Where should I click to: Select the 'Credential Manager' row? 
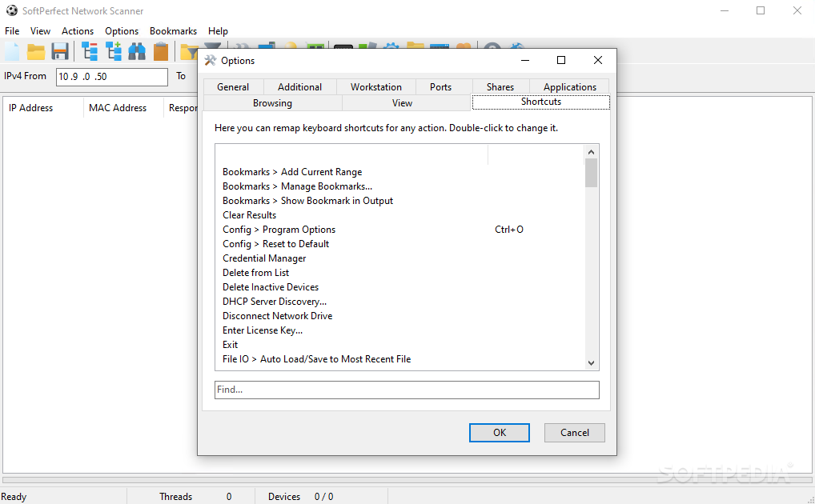(x=399, y=258)
